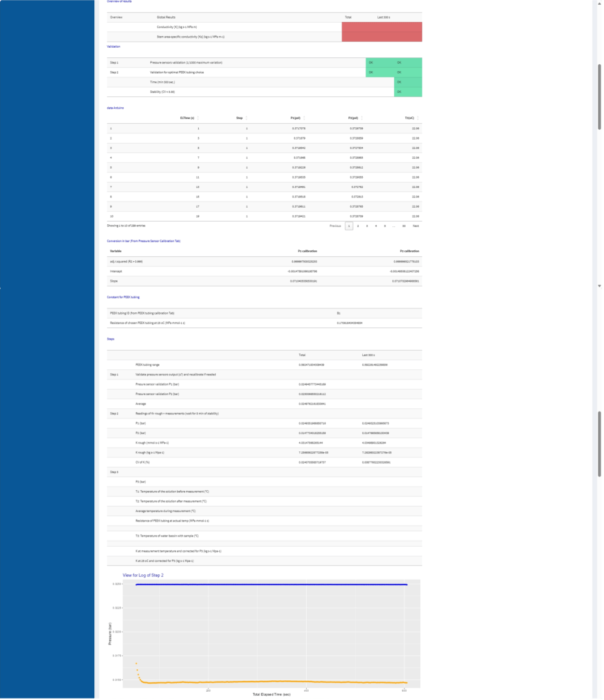Click the red Conductivity result cell
This screenshot has height=700, width=604.
(381, 27)
